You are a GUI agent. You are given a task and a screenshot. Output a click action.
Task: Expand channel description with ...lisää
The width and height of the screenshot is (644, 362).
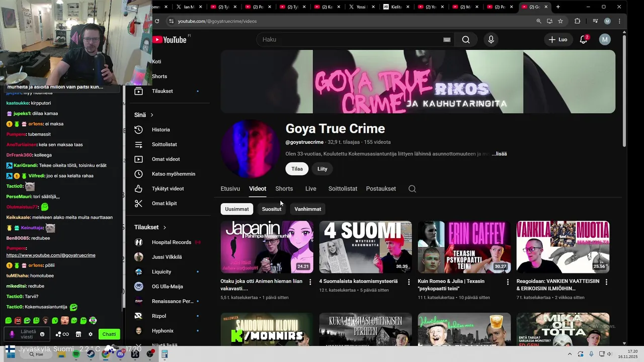point(499,154)
